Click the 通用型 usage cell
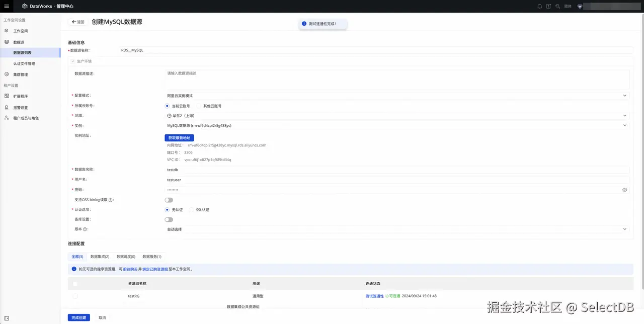The image size is (644, 324). [258, 296]
